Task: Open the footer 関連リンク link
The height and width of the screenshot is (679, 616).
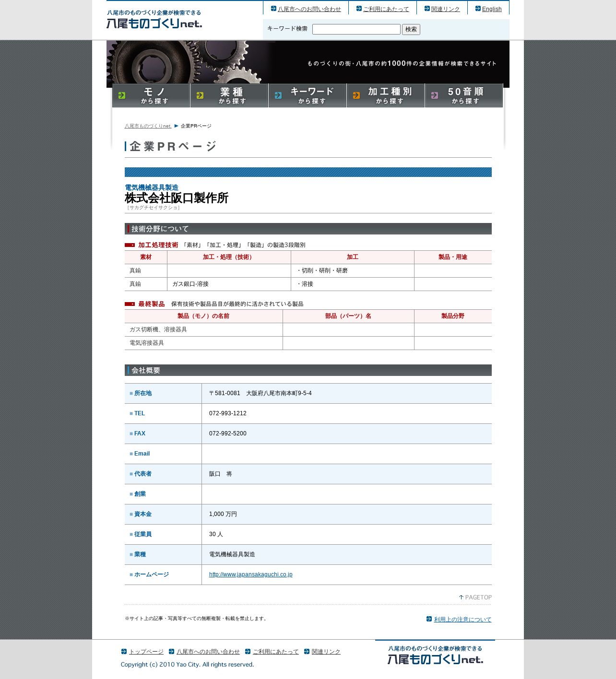Action: coord(326,652)
